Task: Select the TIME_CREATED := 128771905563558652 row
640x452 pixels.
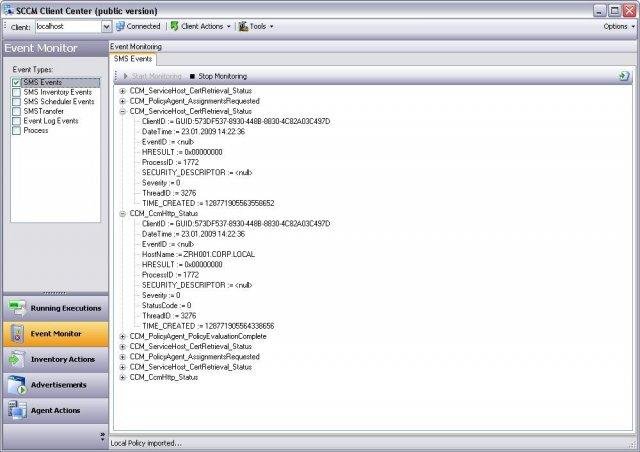Action: (208, 203)
